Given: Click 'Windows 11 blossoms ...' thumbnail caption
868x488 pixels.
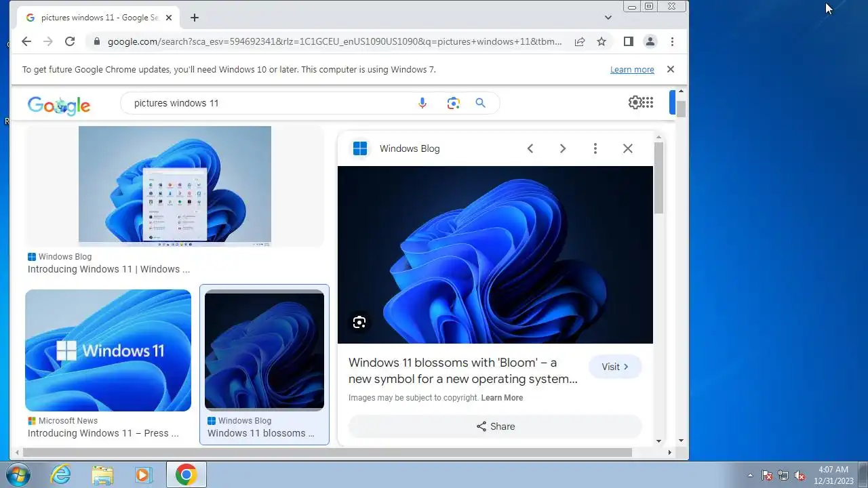Looking at the screenshot, I should pos(261,433).
